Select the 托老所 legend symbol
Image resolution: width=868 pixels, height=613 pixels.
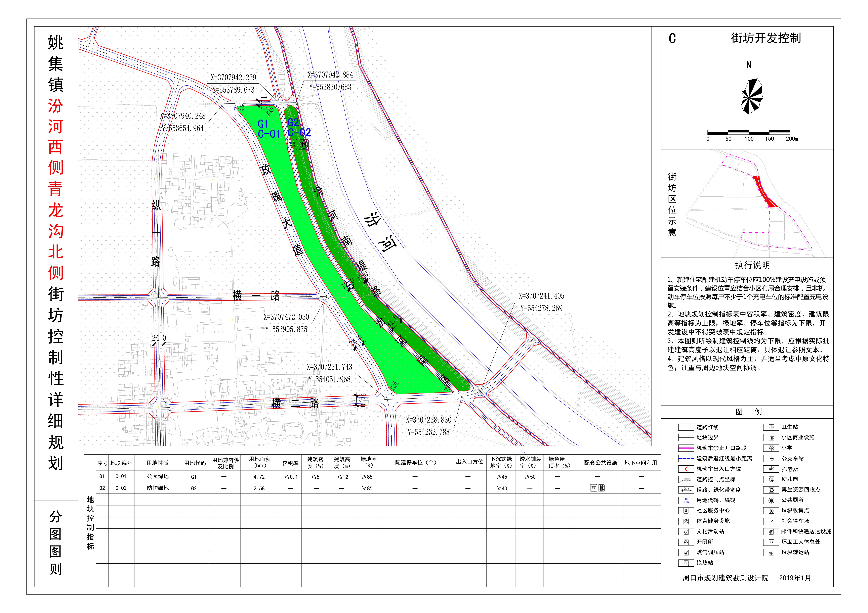pos(771,469)
